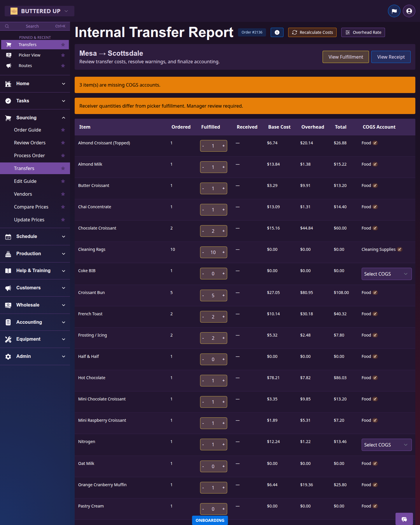Viewport: 420px width, 525px height.
Task: Decrease fulfilled quantity for Cleaning Rags
Action: pos(203,252)
